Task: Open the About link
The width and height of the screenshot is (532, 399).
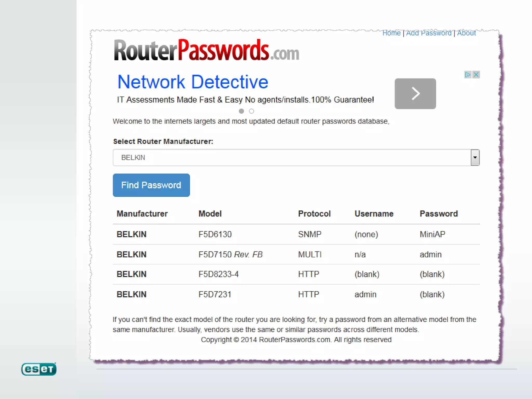Action: tap(466, 33)
